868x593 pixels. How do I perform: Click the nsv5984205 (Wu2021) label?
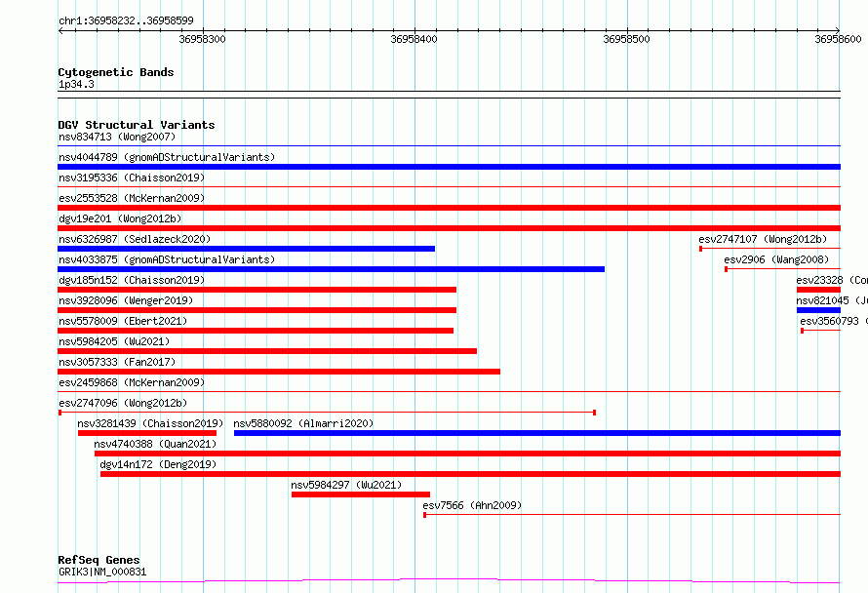[x=114, y=341]
